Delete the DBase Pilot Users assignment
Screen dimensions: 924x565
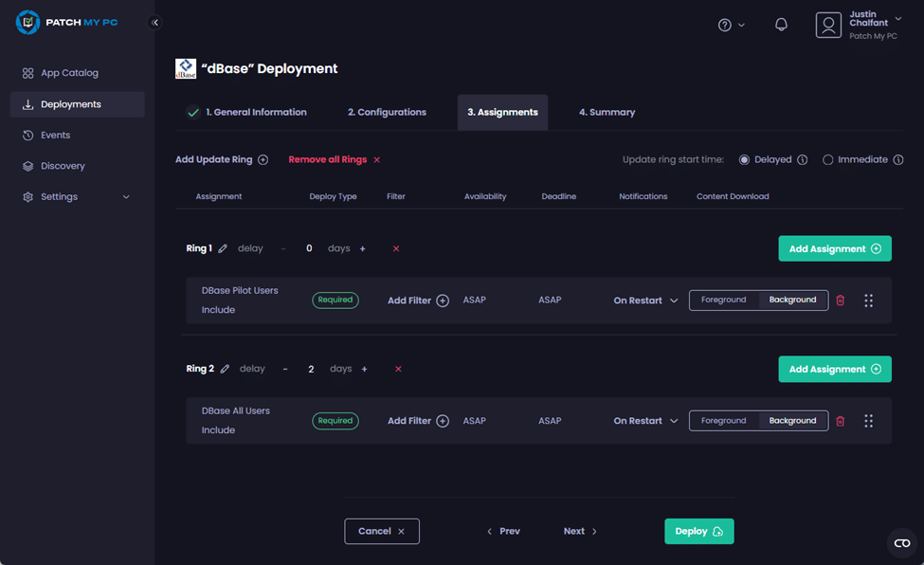point(840,301)
